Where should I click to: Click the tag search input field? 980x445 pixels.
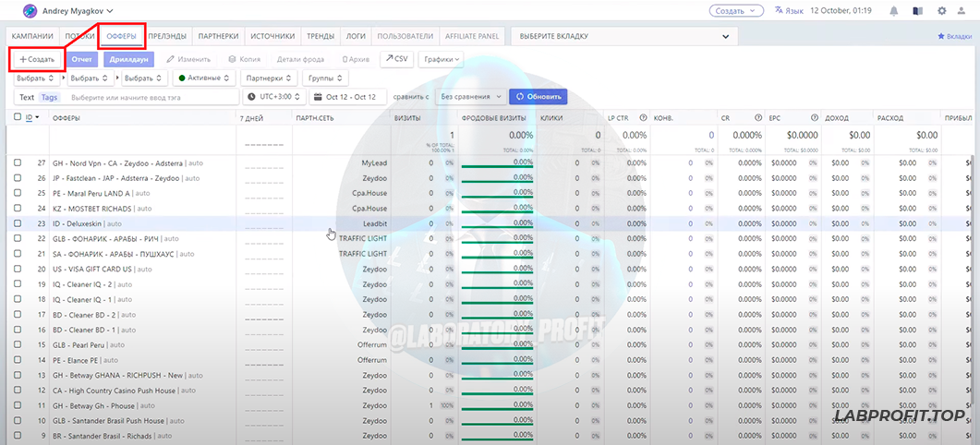[151, 97]
